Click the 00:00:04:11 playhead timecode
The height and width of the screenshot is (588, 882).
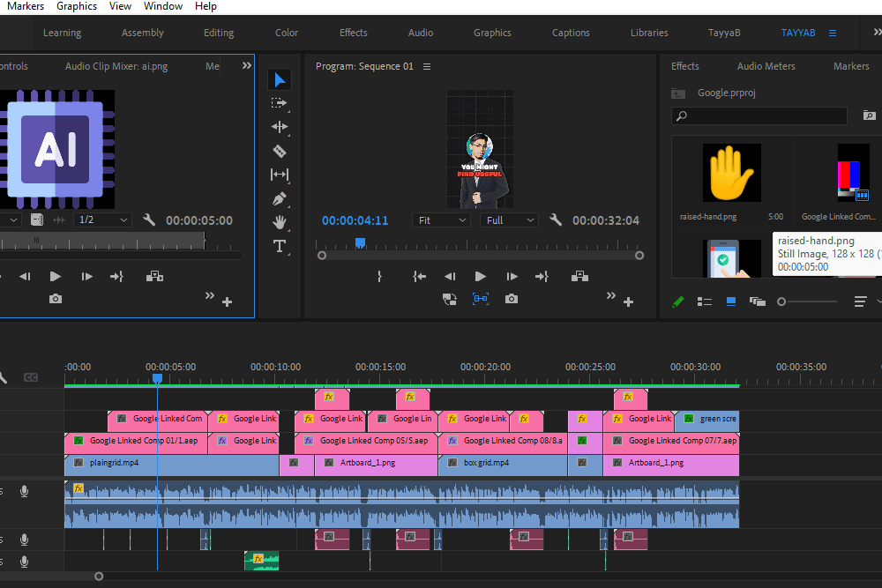[x=355, y=220]
